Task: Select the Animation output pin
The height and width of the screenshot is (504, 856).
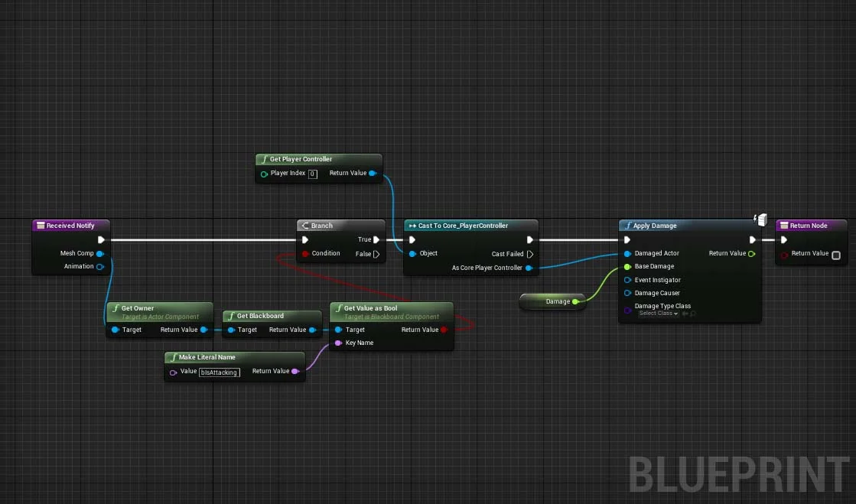Action: click(x=100, y=266)
